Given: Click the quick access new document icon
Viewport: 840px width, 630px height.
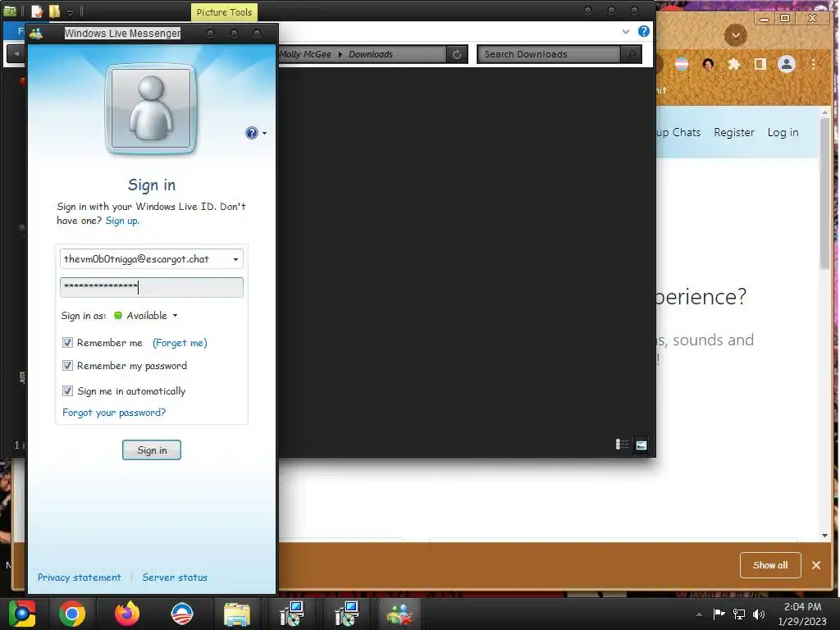Looking at the screenshot, I should click(37, 11).
